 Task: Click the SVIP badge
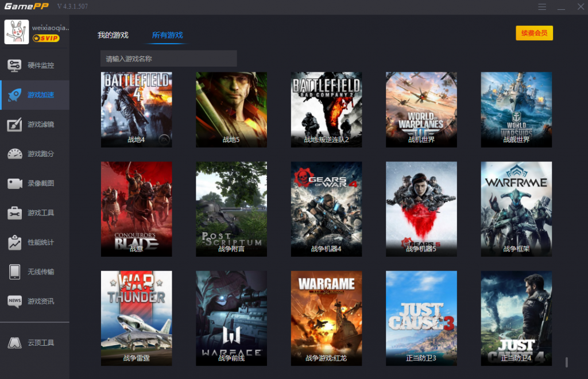point(46,38)
